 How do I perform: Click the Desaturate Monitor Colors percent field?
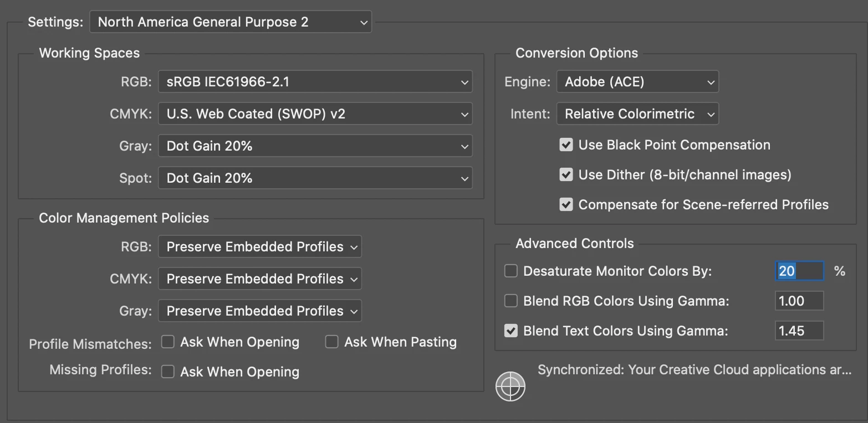point(799,271)
